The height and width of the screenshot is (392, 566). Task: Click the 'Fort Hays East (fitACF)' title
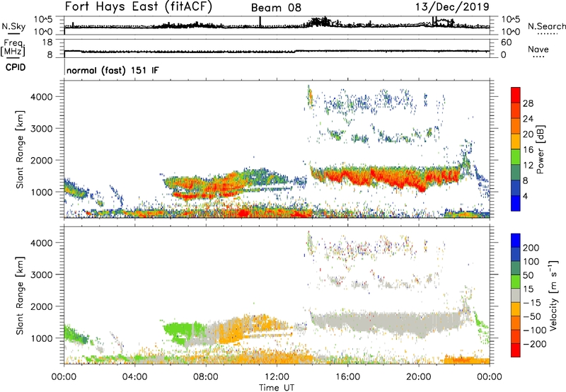(138, 7)
